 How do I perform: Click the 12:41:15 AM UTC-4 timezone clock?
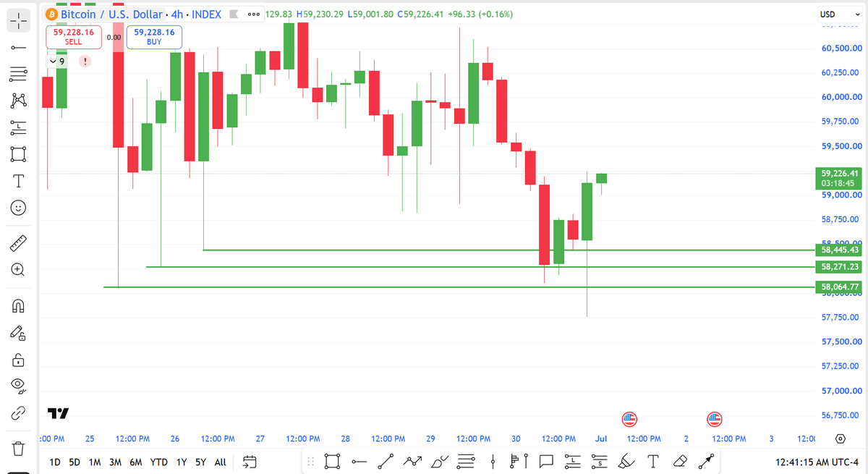pos(817,462)
